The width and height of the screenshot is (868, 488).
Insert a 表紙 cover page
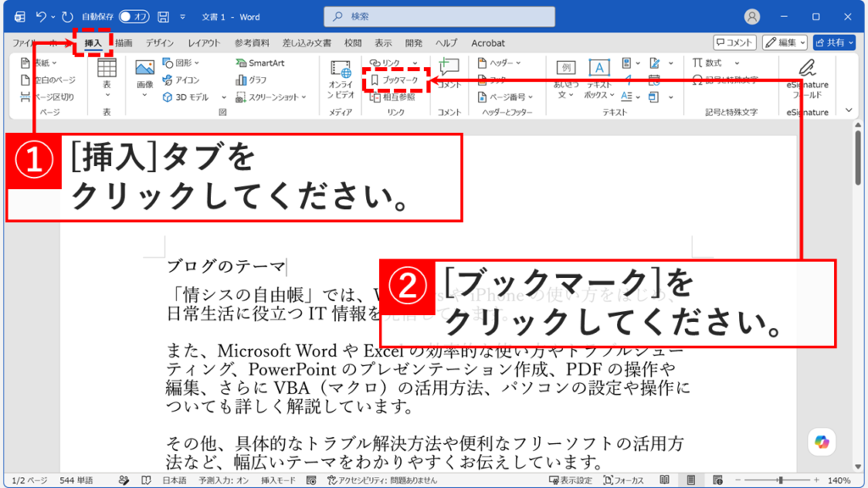click(39, 63)
